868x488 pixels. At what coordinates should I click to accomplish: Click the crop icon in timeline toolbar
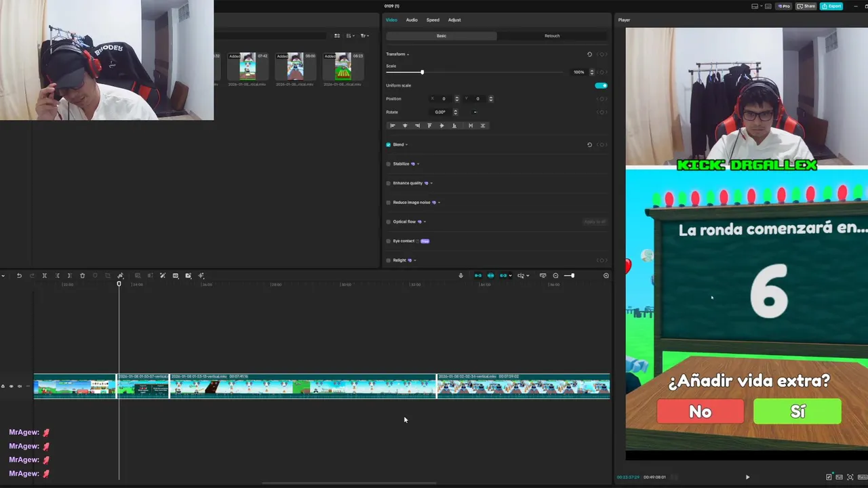107,275
